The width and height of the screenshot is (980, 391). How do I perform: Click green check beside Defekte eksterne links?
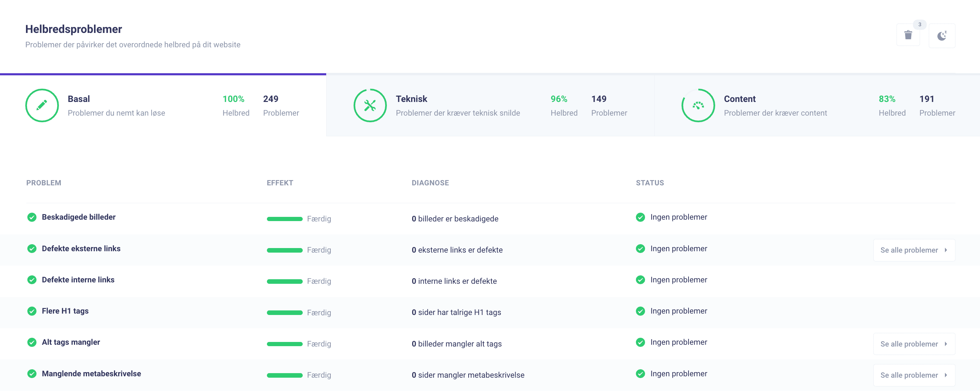(x=32, y=248)
